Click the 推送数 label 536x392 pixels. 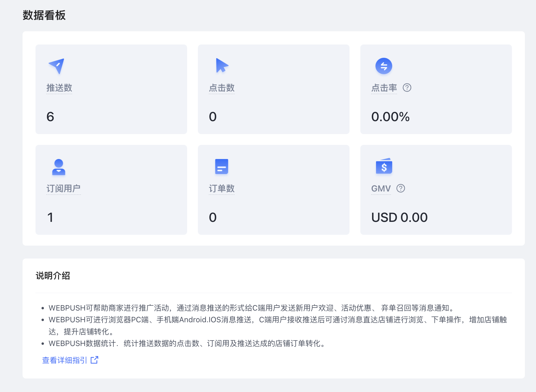pyautogui.click(x=59, y=88)
